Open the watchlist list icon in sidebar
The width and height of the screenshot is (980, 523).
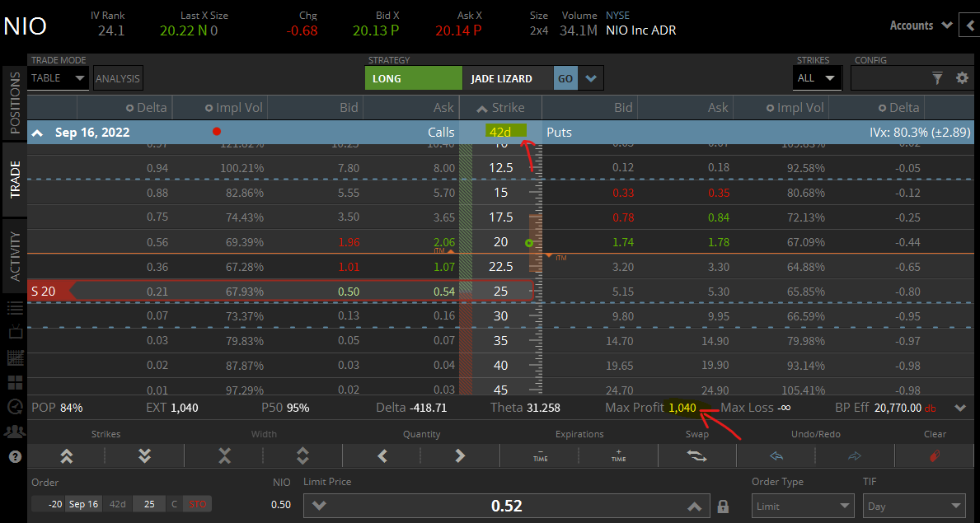click(x=16, y=307)
